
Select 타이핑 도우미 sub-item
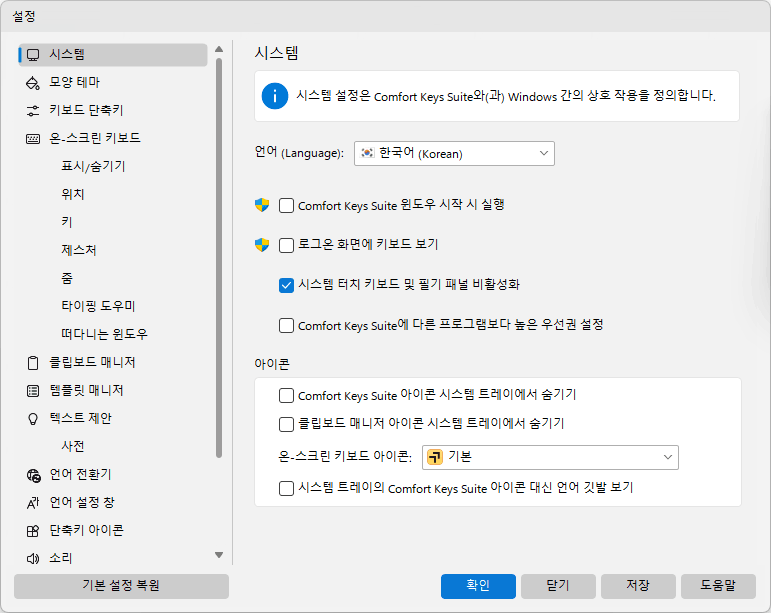98,306
